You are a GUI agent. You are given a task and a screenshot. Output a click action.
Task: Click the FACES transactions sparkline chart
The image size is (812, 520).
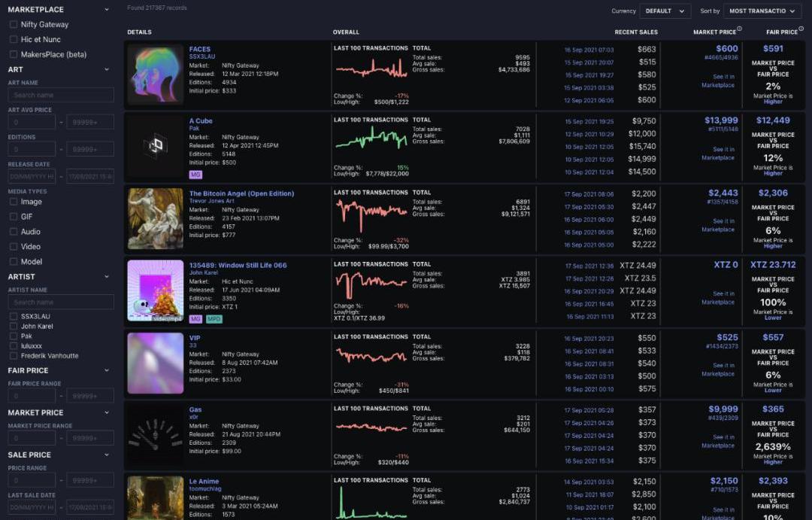pos(371,69)
